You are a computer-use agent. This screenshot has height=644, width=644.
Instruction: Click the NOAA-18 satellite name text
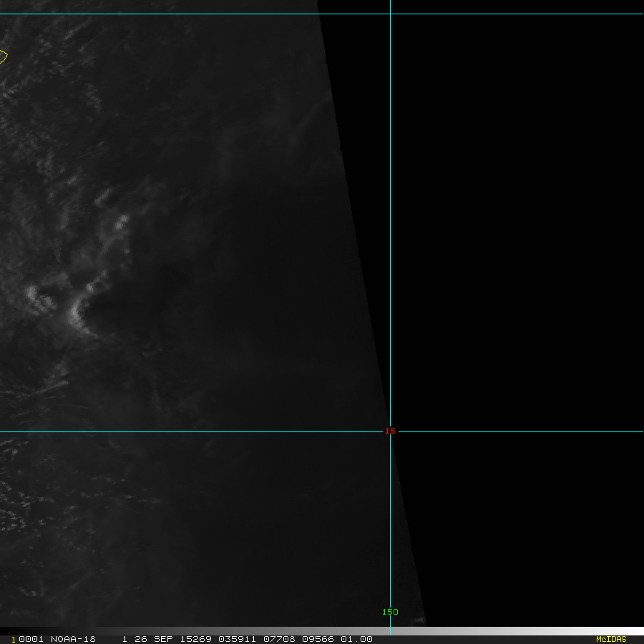point(73,639)
